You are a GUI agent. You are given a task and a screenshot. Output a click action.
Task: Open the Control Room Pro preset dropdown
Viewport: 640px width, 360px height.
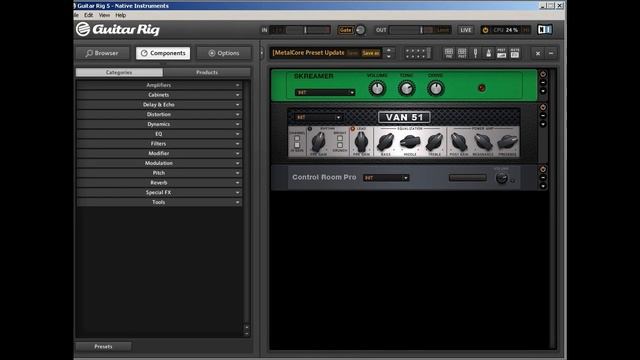pos(386,178)
